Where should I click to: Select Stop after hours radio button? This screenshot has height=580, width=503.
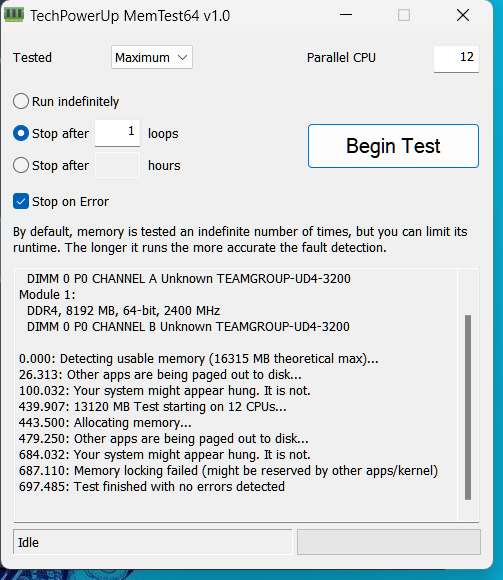[x=21, y=165]
